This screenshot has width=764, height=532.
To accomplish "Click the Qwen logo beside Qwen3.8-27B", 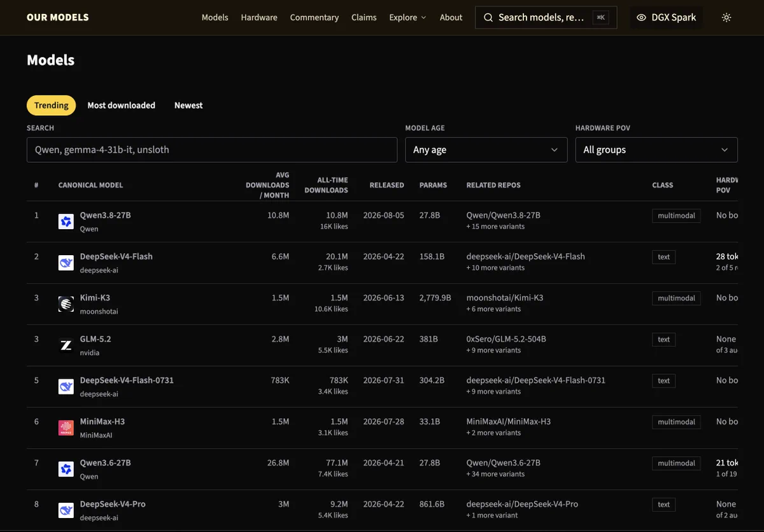I will [x=66, y=221].
